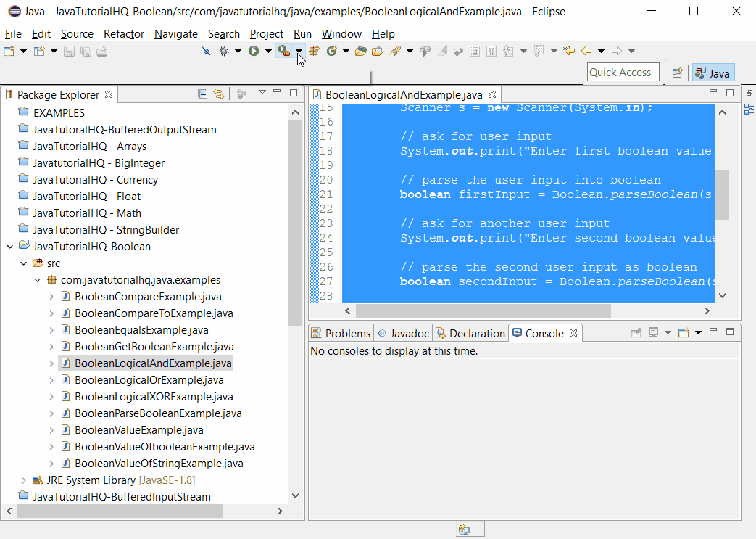This screenshot has height=539, width=756.
Task: Click the Debug bug icon
Action: pyautogui.click(x=223, y=51)
